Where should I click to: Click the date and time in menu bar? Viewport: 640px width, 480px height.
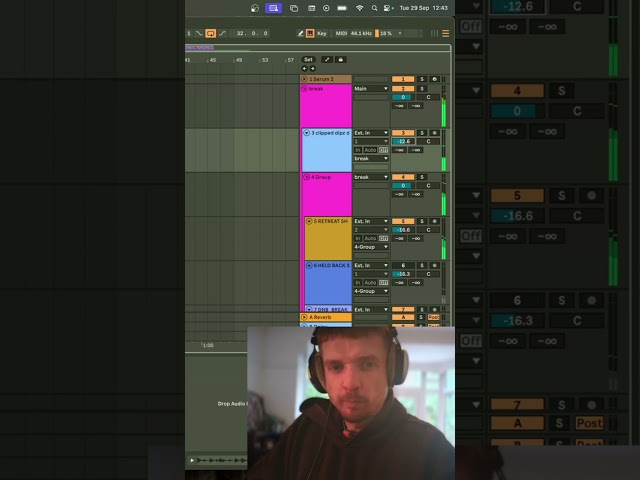424,8
